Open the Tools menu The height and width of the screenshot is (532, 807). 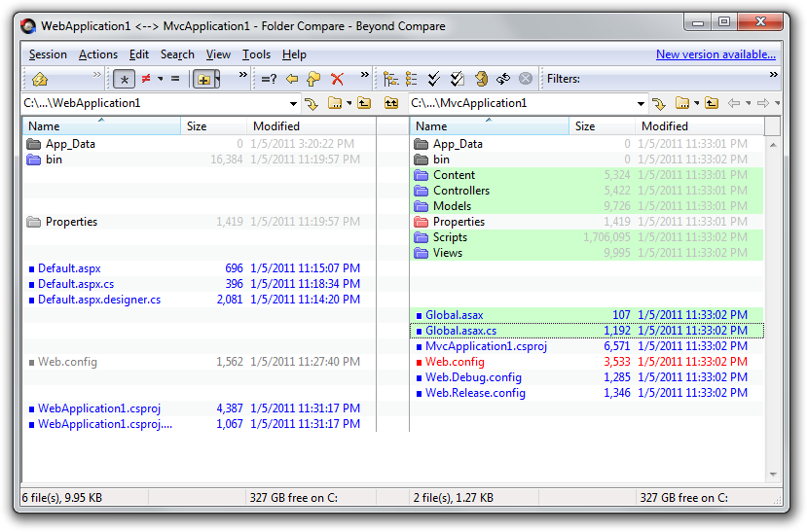click(x=256, y=54)
